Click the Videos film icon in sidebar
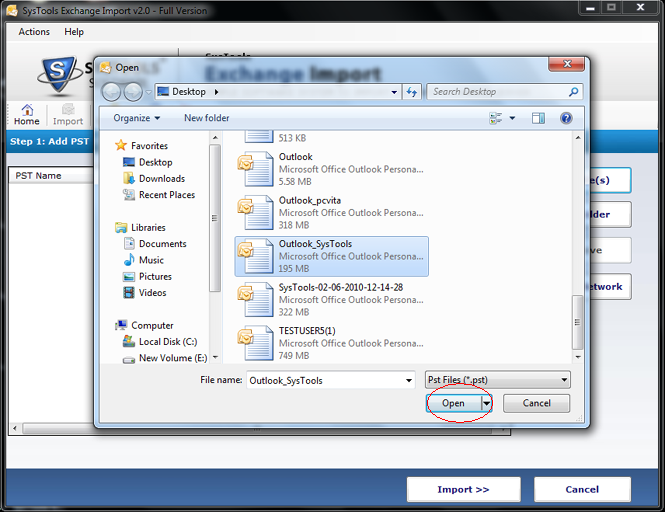665x512 pixels. tap(129, 293)
